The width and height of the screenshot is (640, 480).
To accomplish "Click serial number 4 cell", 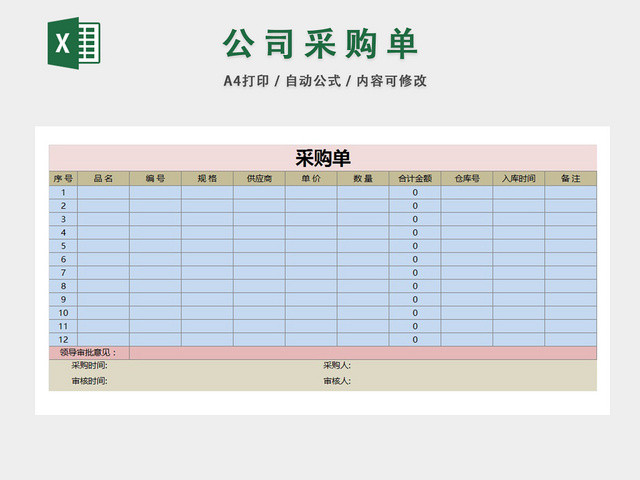I will [x=63, y=233].
